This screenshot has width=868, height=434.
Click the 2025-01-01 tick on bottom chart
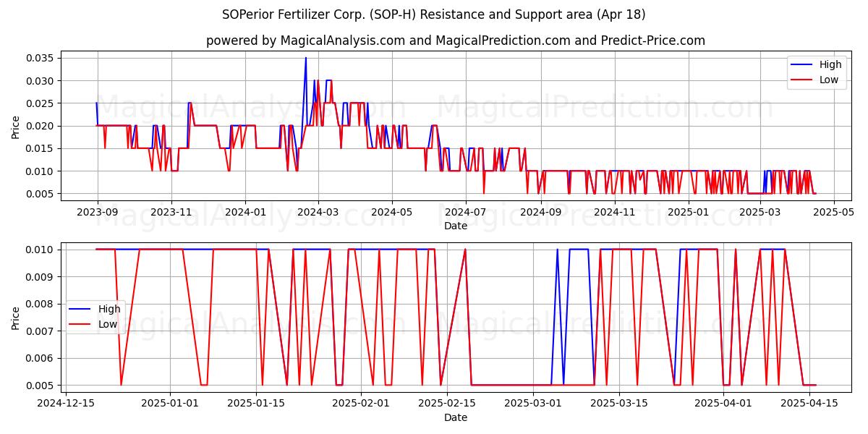click(x=171, y=404)
